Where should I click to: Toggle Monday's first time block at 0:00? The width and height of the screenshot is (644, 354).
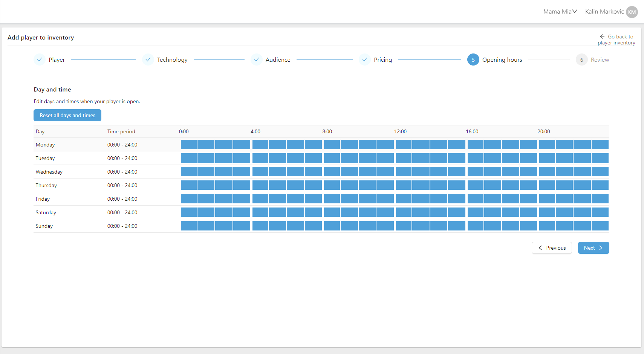click(x=189, y=145)
